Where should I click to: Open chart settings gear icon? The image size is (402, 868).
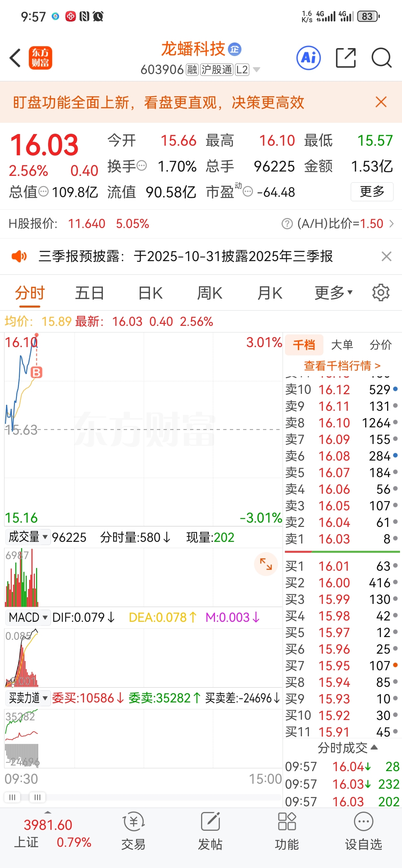tap(381, 292)
